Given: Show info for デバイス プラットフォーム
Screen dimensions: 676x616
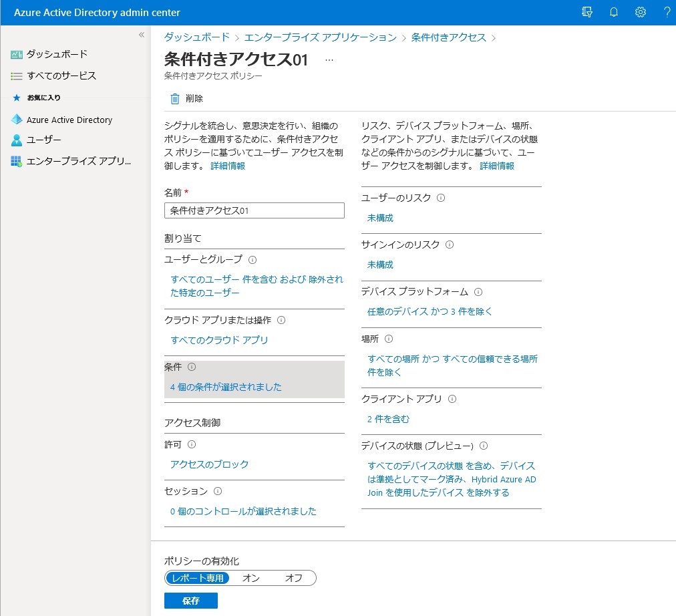Looking at the screenshot, I should pyautogui.click(x=478, y=292).
